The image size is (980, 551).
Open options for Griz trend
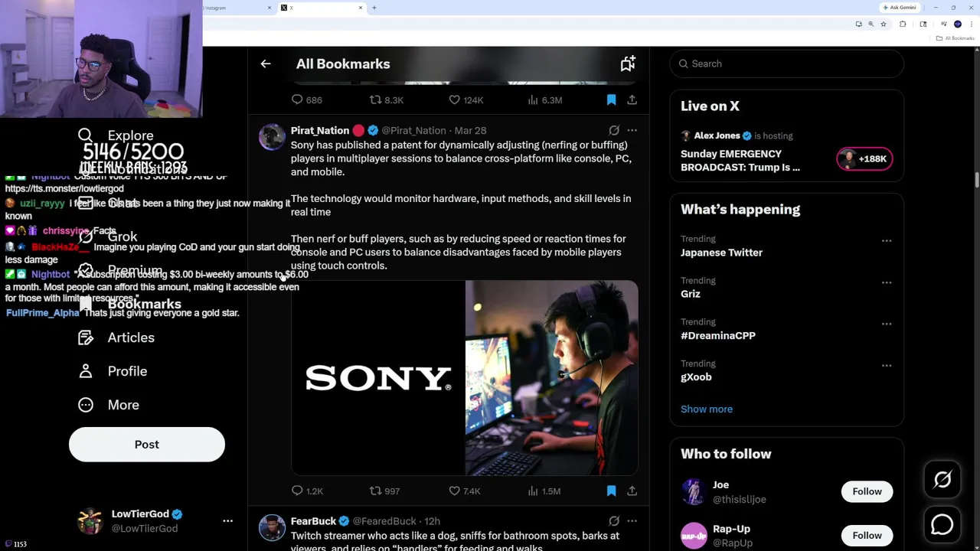tap(886, 282)
